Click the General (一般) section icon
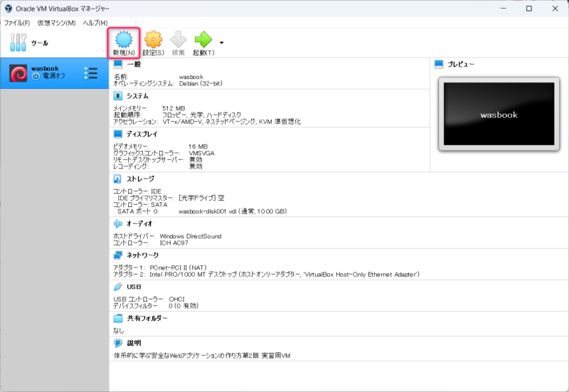 [118, 64]
